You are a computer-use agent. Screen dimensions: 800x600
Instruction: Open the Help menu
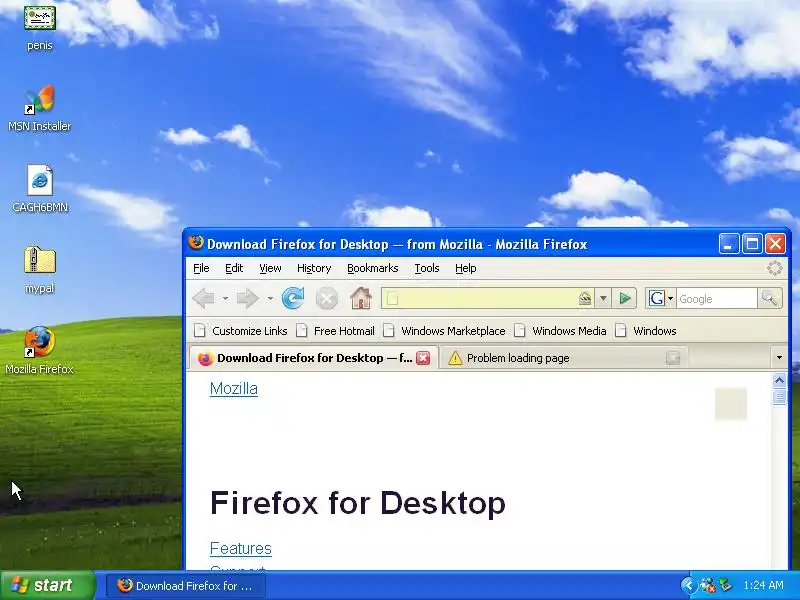pos(465,268)
